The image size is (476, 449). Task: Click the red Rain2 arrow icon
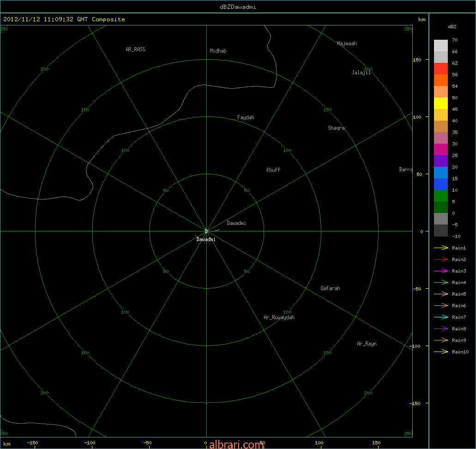pos(441,260)
